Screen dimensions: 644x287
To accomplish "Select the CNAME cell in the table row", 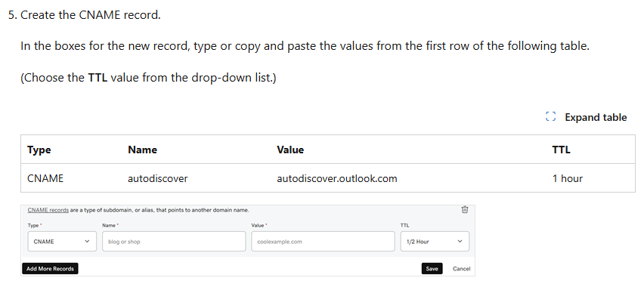I will pyautogui.click(x=45, y=178).
